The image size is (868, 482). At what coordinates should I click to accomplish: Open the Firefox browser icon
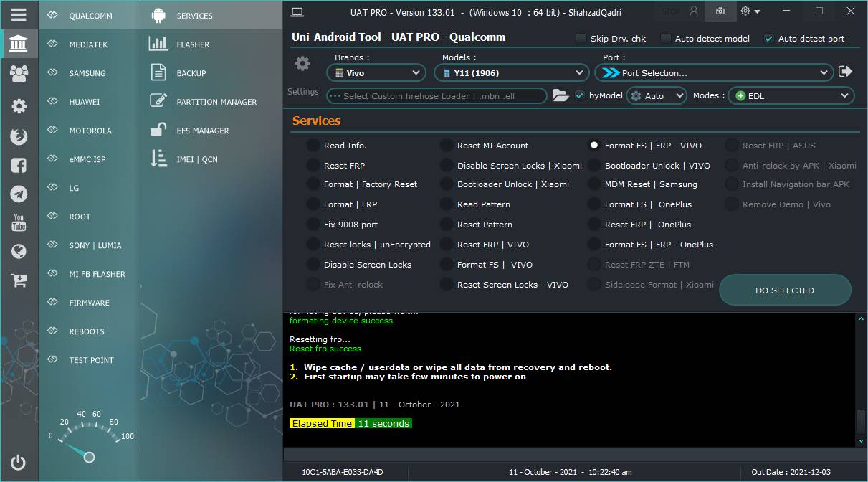(19, 136)
